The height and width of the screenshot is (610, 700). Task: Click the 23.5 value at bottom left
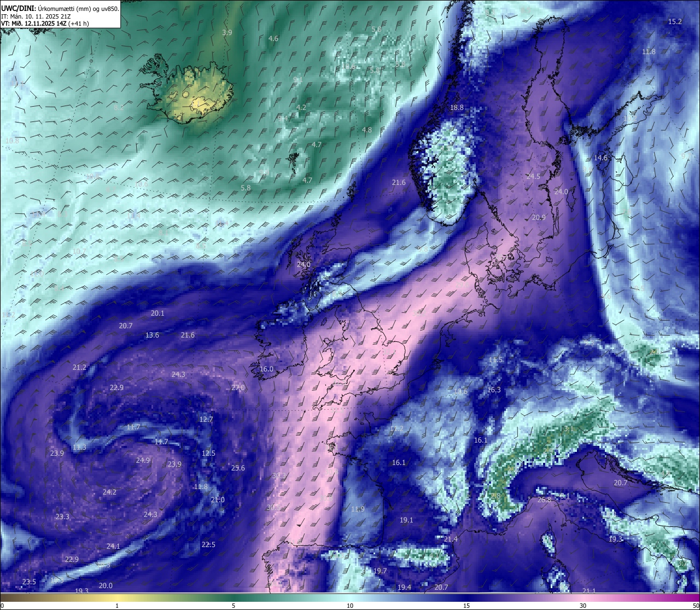point(29,582)
